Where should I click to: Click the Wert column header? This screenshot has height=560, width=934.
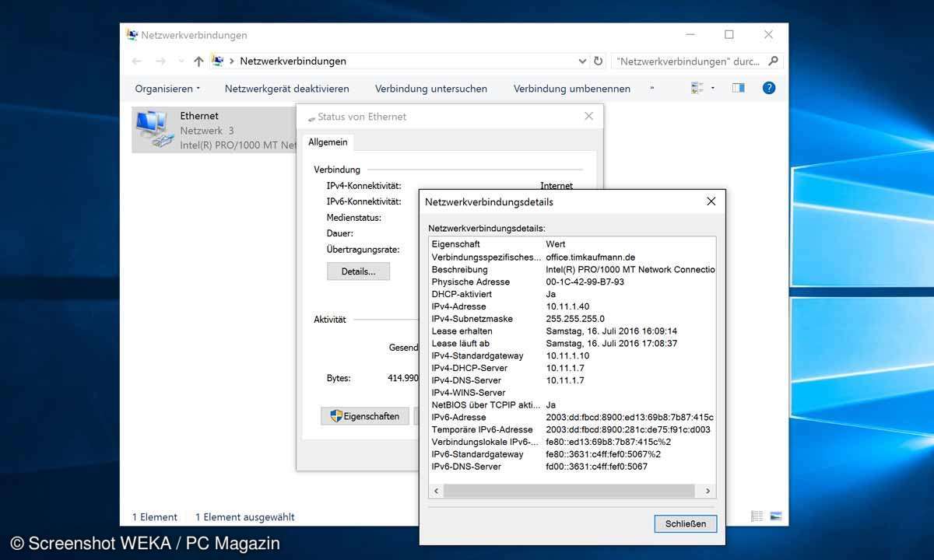tap(556, 244)
